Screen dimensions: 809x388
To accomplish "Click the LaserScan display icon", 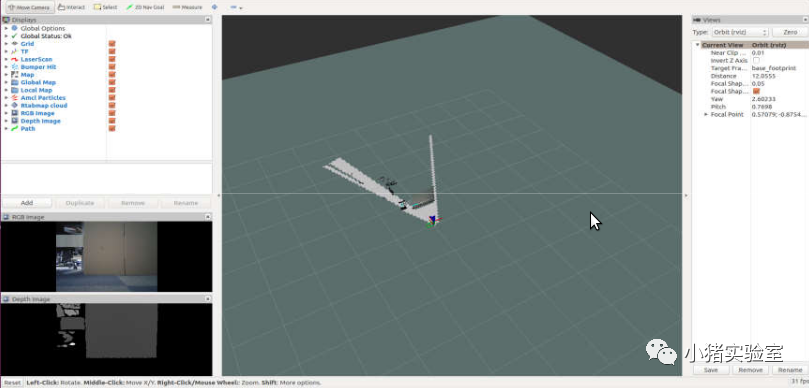I will [14, 59].
